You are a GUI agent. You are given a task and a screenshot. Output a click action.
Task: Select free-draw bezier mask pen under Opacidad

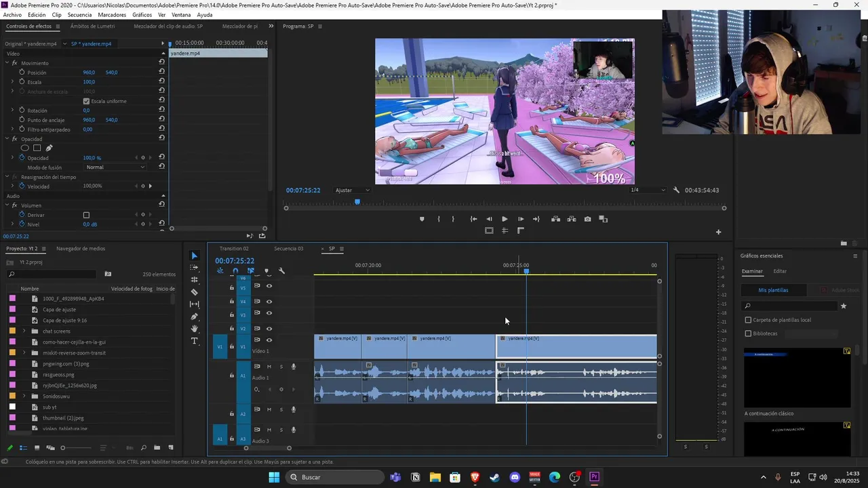coord(49,148)
